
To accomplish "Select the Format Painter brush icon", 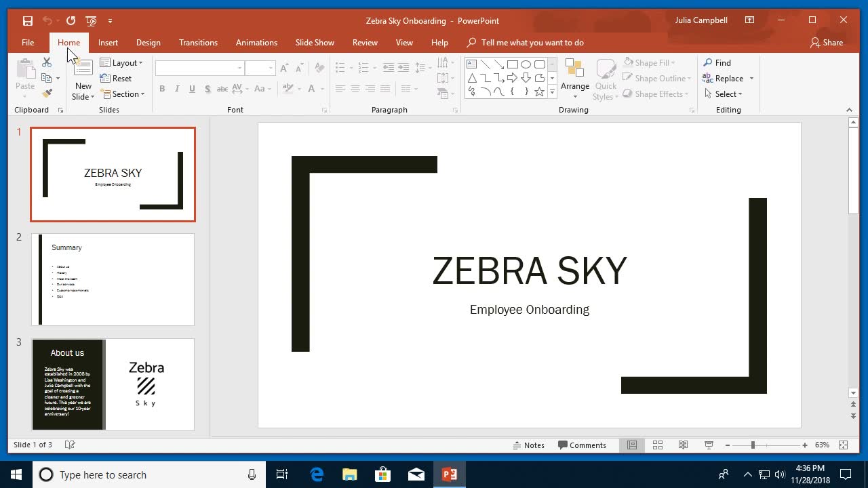I will 47,94.
